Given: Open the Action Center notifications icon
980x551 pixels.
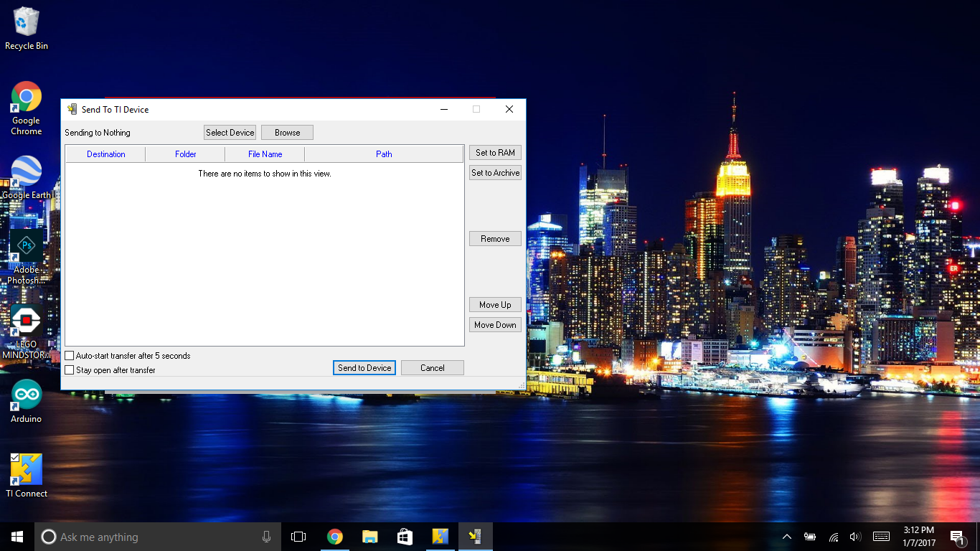Looking at the screenshot, I should pos(957,537).
